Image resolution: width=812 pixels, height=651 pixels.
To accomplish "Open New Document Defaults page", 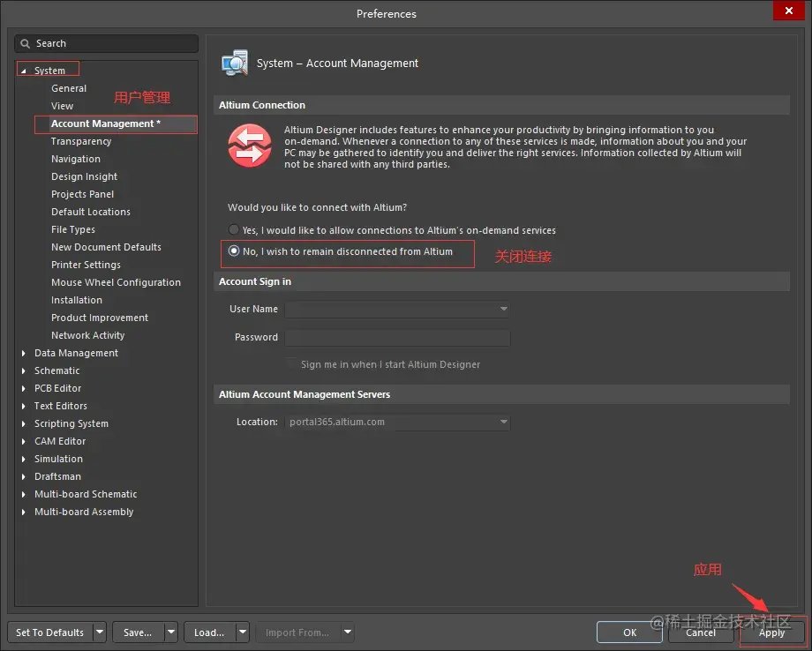I will 106,247.
